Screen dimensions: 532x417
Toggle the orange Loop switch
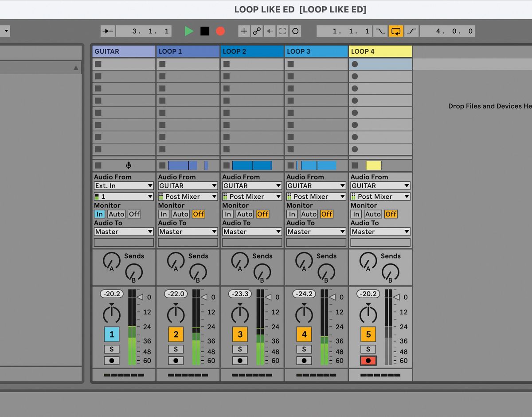coord(396,31)
